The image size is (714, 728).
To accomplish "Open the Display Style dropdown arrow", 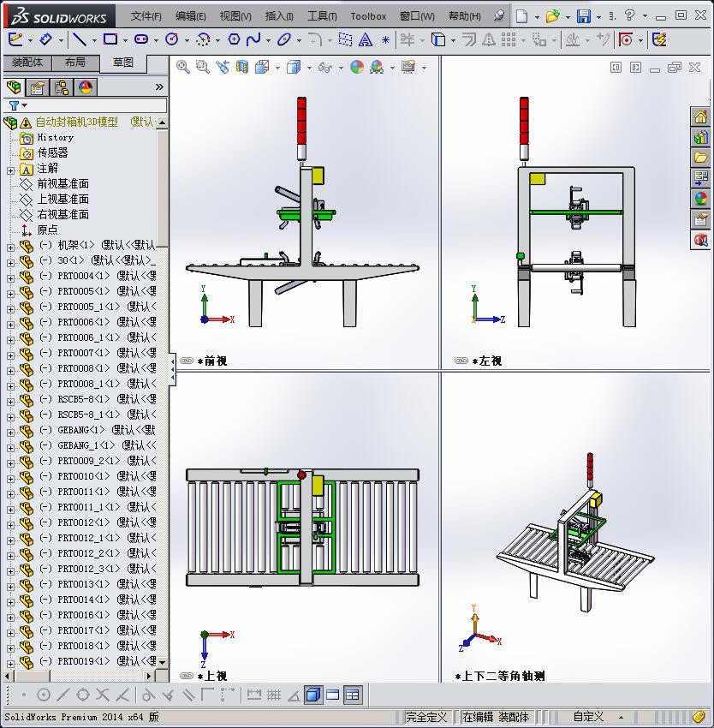I will click(x=309, y=69).
